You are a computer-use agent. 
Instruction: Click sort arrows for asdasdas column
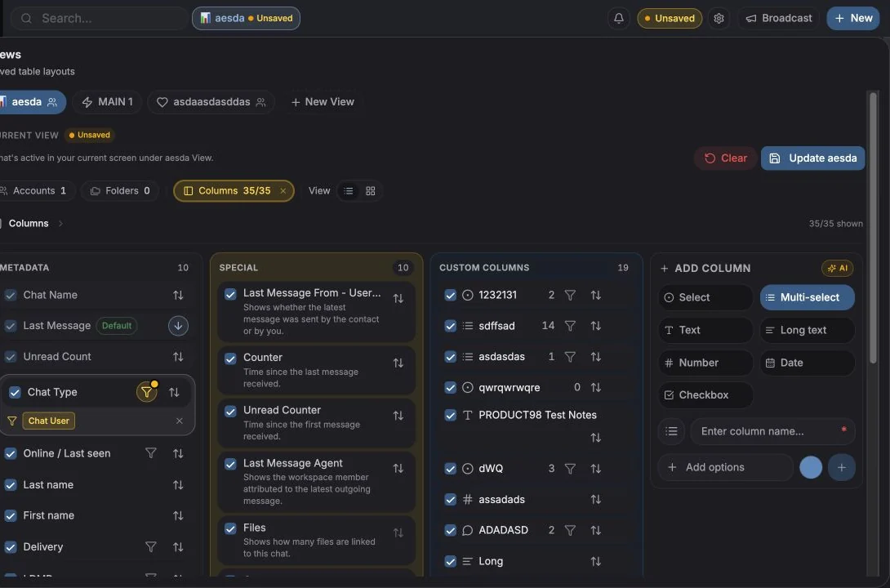[595, 356]
